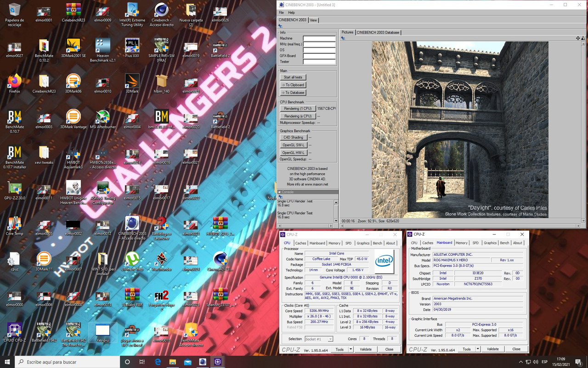
Task: Open 3DMark Vantage desktop icon
Action: 73,119
